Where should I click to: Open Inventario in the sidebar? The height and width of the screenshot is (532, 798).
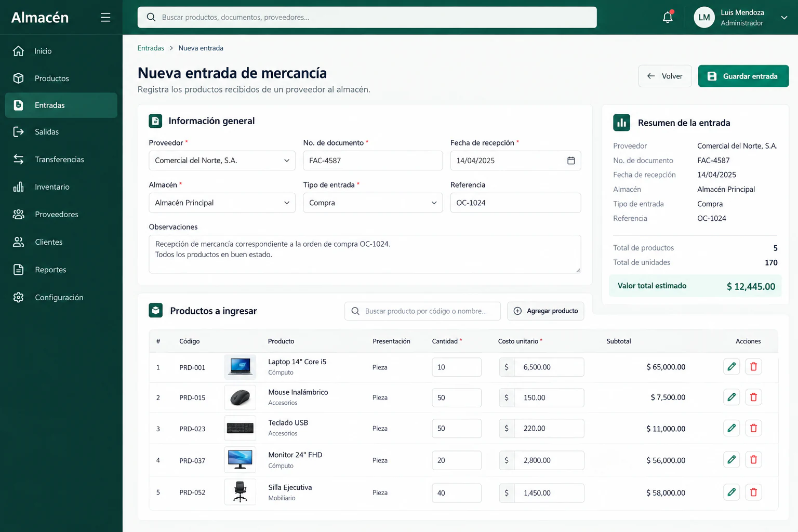(x=61, y=187)
